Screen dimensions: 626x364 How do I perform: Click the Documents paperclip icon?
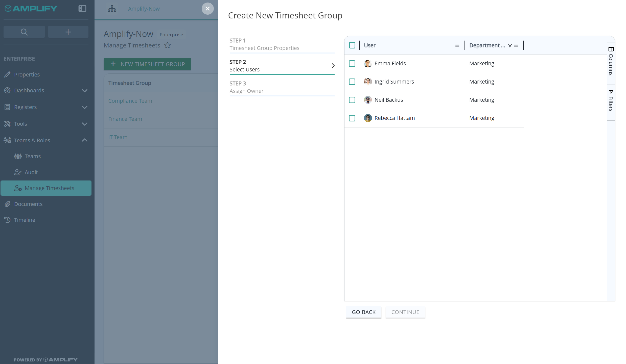point(7,204)
